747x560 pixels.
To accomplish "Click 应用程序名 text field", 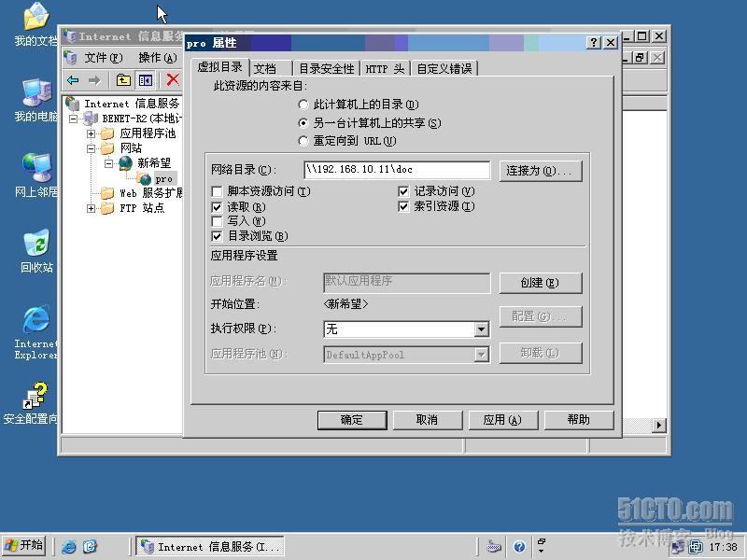I will tap(406, 282).
